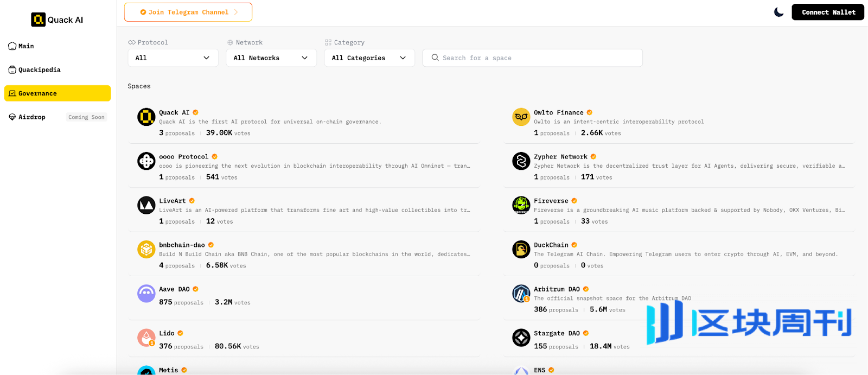Open the Fireverse space avatar
The width and height of the screenshot is (868, 375).
tap(521, 205)
